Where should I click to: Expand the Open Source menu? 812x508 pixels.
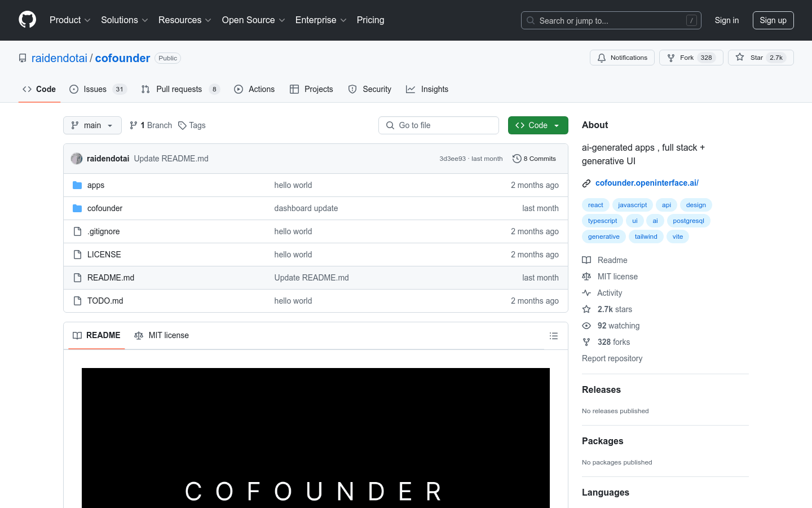[254, 20]
